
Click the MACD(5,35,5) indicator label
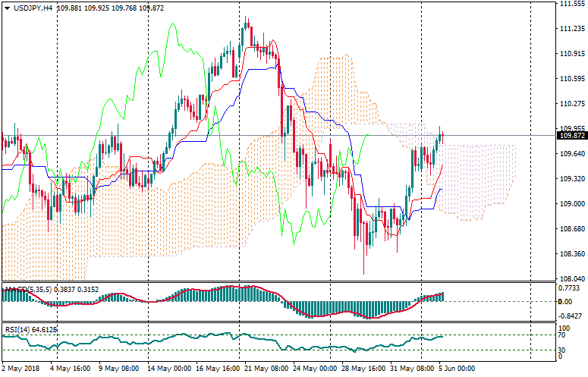24,290
